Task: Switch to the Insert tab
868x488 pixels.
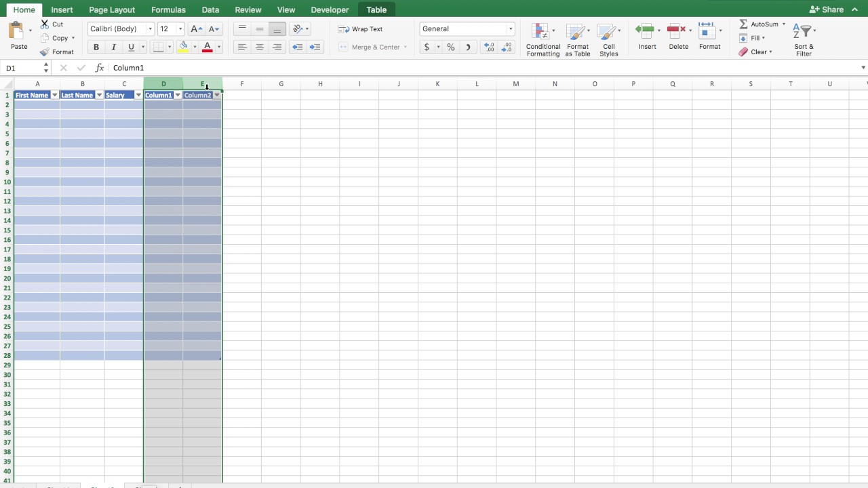Action: (x=62, y=9)
